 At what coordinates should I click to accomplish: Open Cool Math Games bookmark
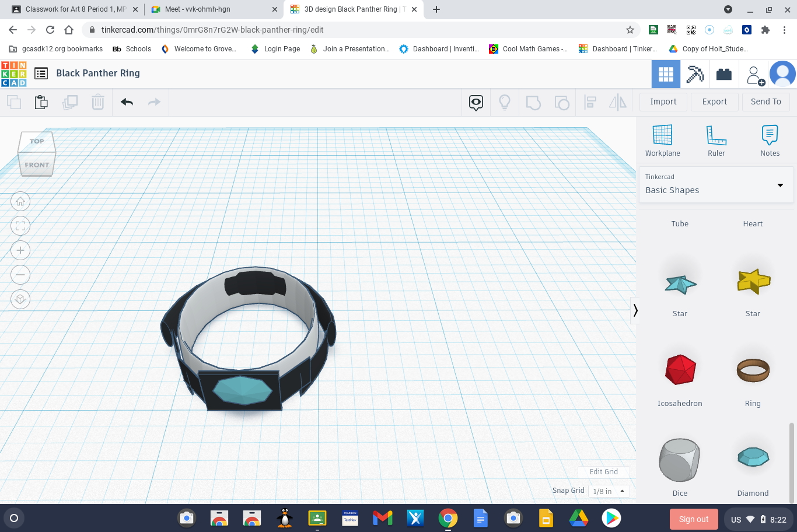coord(529,49)
